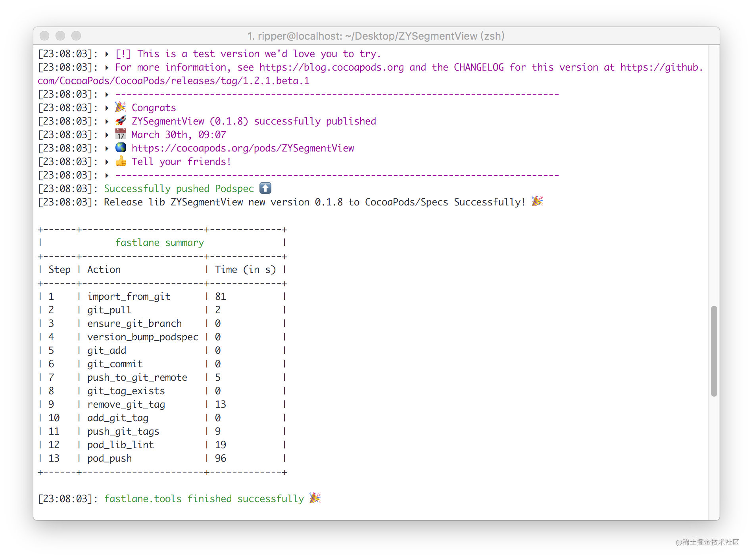Click the "Time (in s)" column header
The height and width of the screenshot is (560, 753).
tap(245, 269)
